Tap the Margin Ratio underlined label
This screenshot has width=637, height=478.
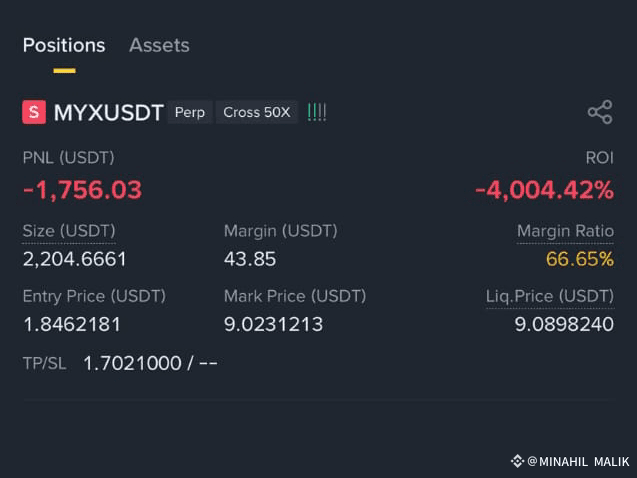click(565, 231)
